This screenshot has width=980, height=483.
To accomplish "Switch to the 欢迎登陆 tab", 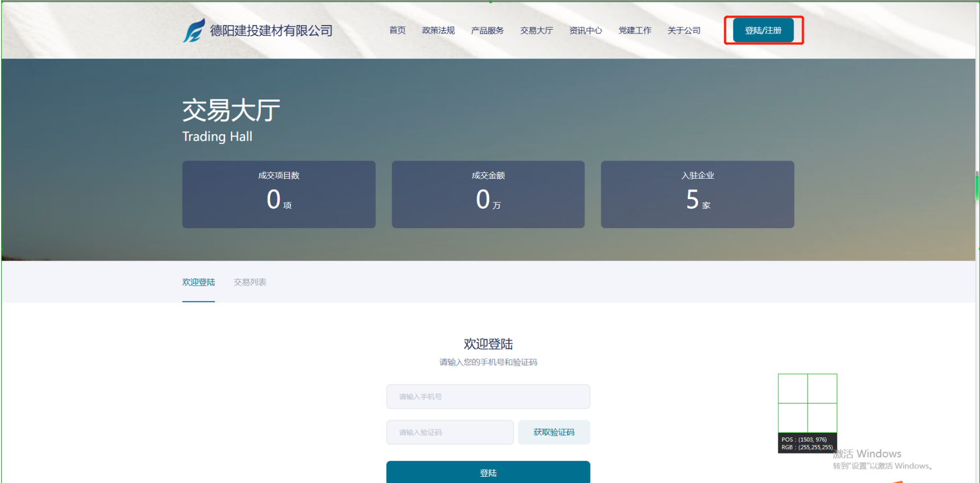I will (198, 282).
